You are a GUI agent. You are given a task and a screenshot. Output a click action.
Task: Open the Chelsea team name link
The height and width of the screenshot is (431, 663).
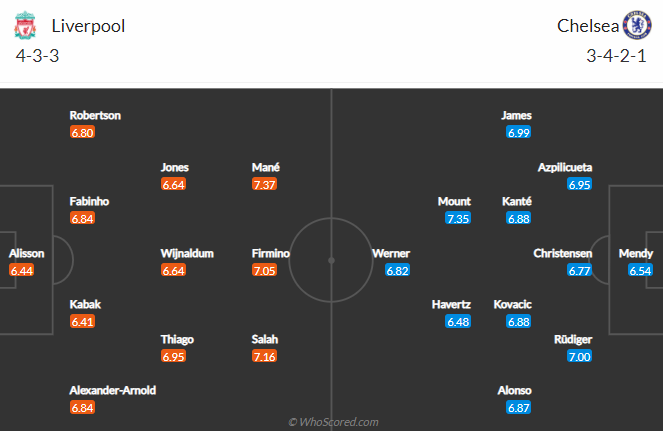coord(586,26)
